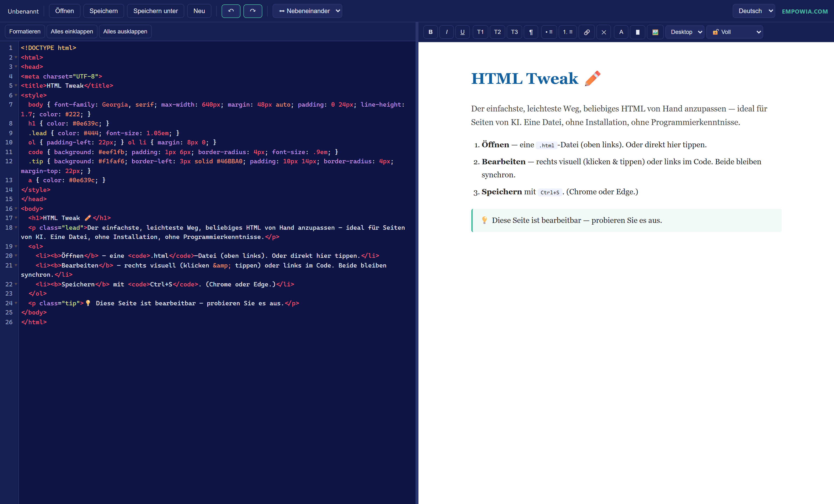Click the bold word Bearbeiten in preview
This screenshot has height=504, width=834.
[503, 162]
